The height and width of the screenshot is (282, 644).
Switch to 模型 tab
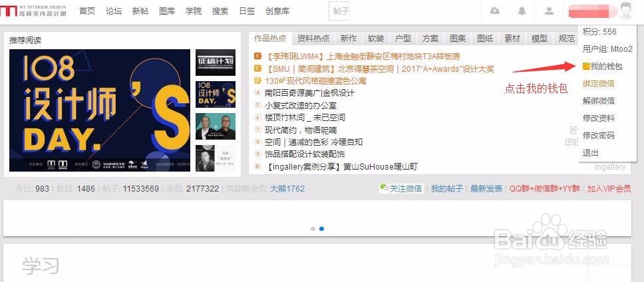[540, 39]
